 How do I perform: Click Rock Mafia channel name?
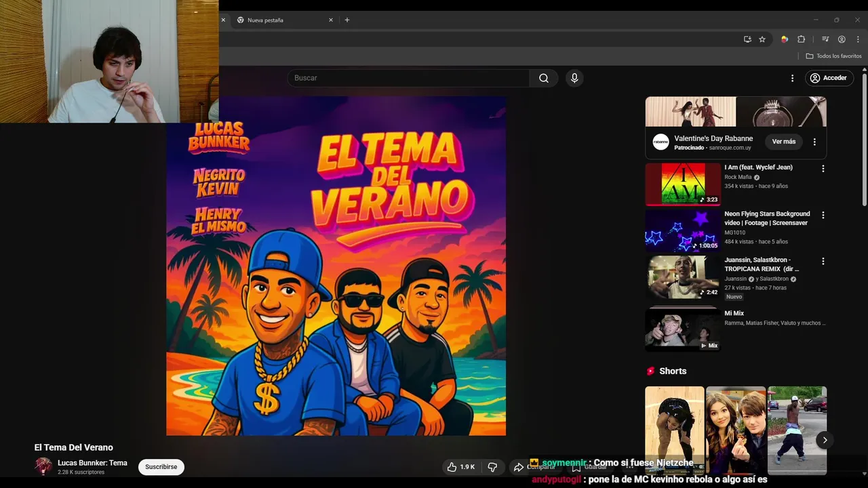(738, 177)
